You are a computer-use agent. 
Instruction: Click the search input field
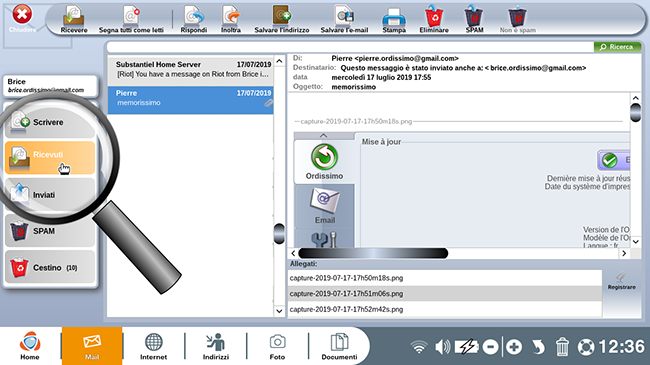pyautogui.click(x=350, y=47)
